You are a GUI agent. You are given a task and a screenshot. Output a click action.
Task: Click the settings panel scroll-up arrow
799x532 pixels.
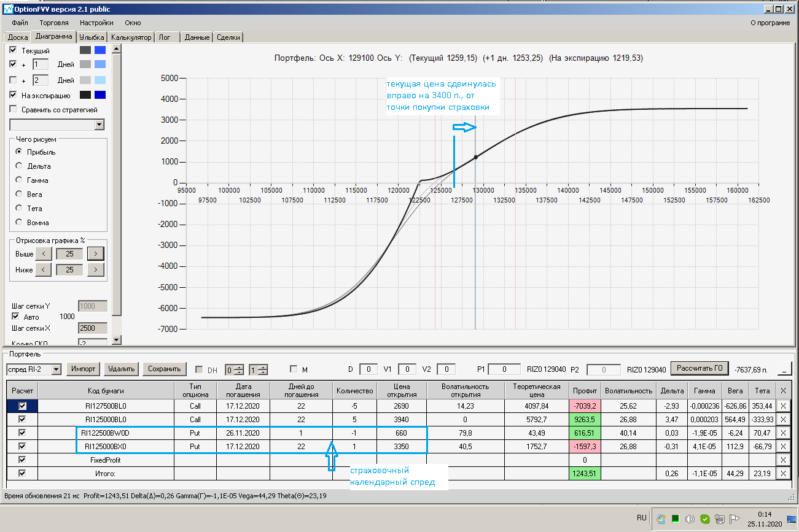tap(117, 49)
